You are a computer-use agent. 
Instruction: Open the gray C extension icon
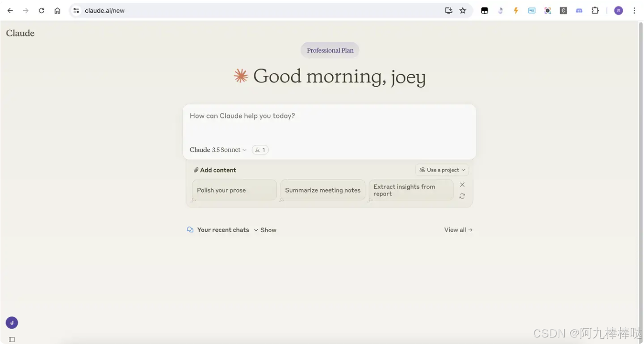coord(563,10)
